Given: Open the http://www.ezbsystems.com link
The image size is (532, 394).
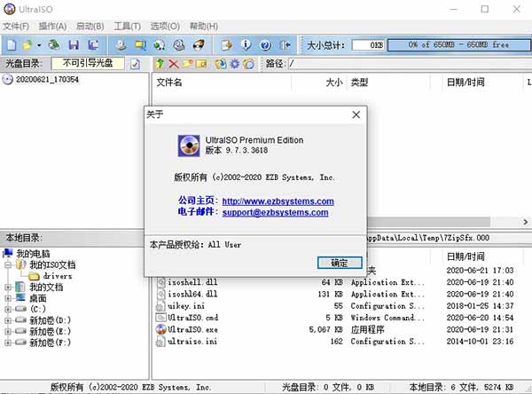Looking at the screenshot, I should pos(278,201).
